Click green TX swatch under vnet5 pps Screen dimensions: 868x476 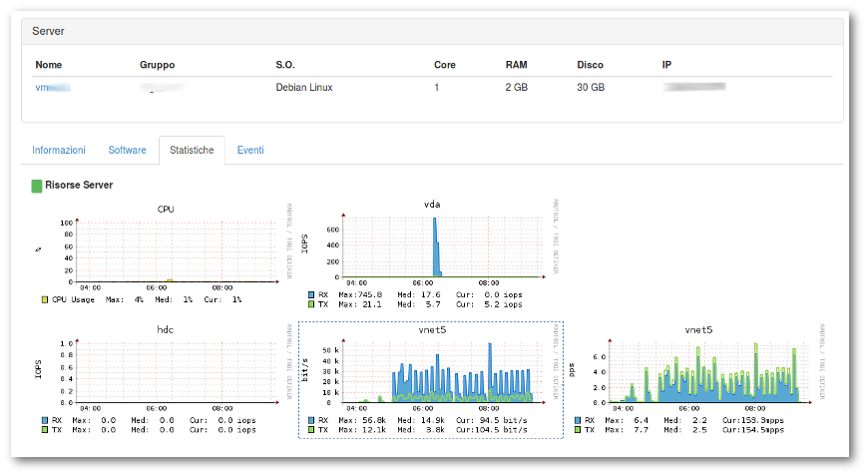pyautogui.click(x=578, y=430)
